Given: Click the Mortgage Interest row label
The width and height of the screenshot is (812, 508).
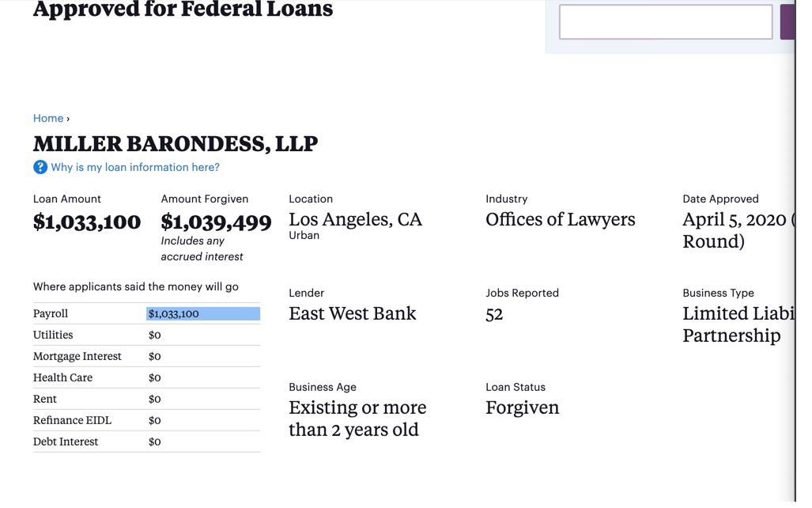Looking at the screenshot, I should click(x=77, y=357).
